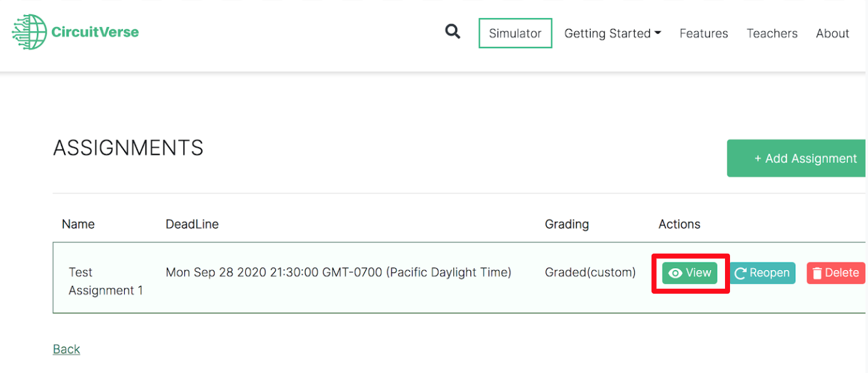Click the ASSIGNMENTS page heading

[x=129, y=148]
